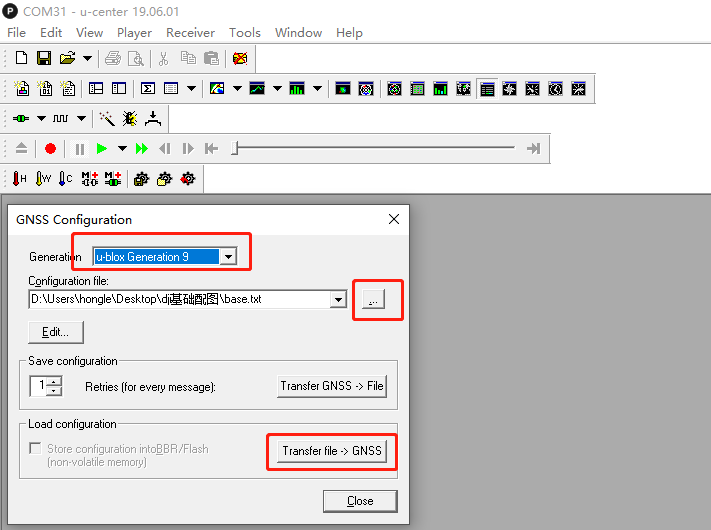Click the New file icon
711x530 pixels.
click(21, 58)
